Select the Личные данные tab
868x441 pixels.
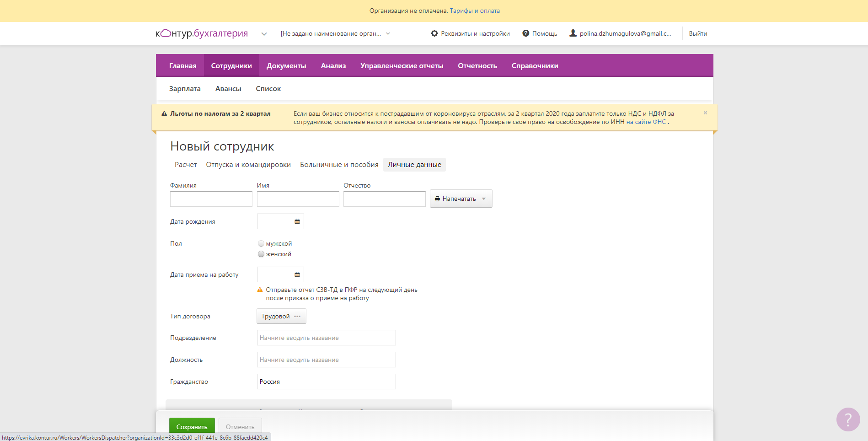[414, 165]
